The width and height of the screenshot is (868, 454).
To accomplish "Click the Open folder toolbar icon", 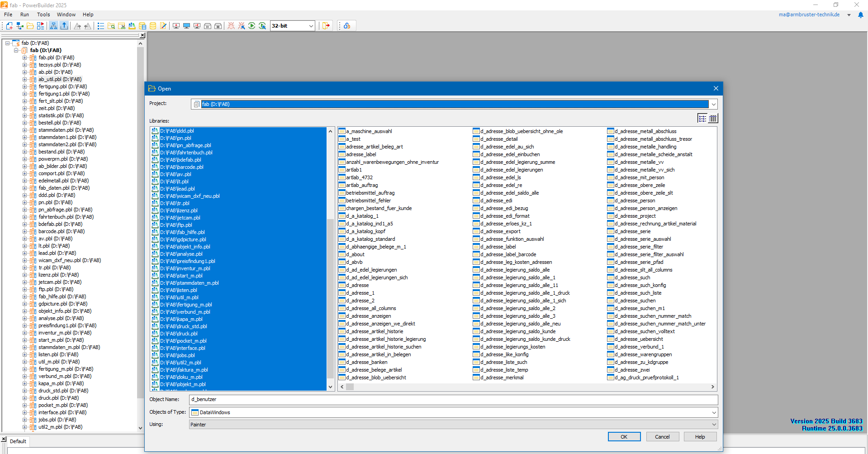I will pyautogui.click(x=30, y=26).
